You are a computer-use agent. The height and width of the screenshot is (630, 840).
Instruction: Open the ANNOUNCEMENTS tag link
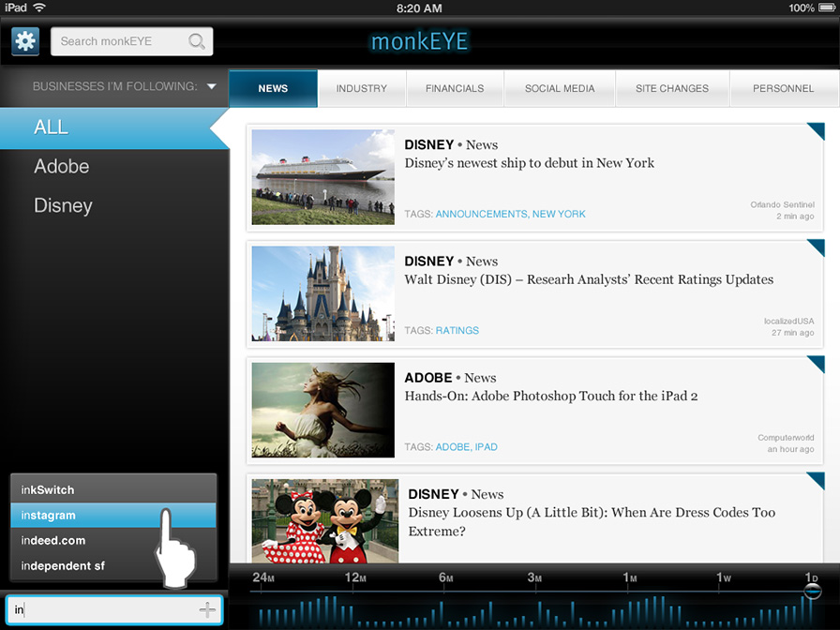[x=481, y=214]
